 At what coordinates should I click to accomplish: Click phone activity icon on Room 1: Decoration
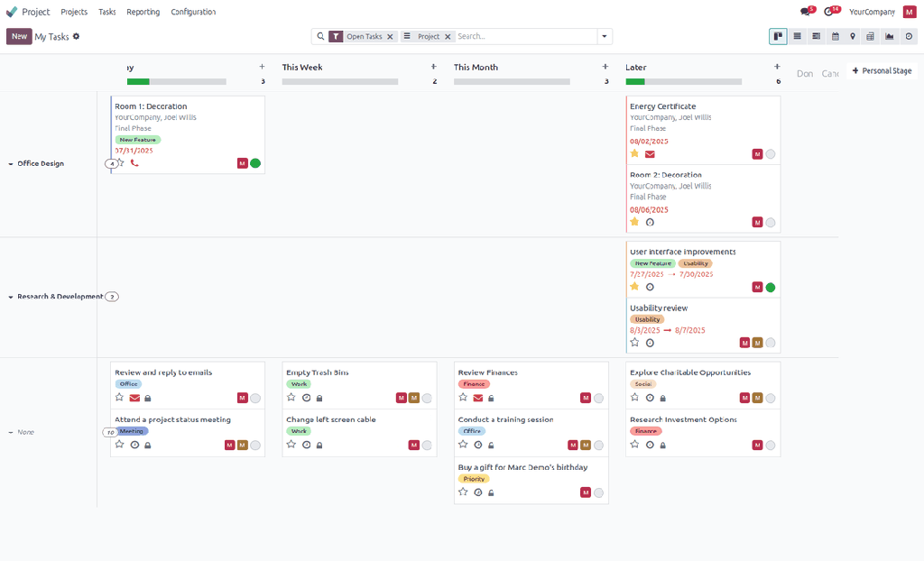(134, 163)
